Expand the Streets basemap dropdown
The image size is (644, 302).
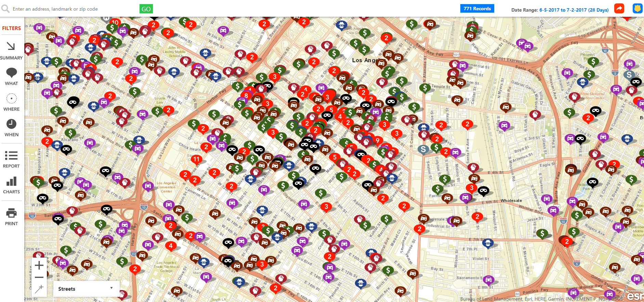(x=86, y=289)
